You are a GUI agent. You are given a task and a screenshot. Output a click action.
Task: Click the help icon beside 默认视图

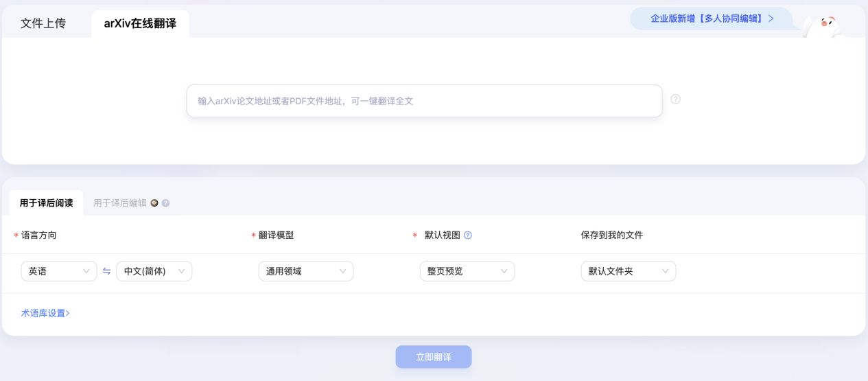pos(468,235)
